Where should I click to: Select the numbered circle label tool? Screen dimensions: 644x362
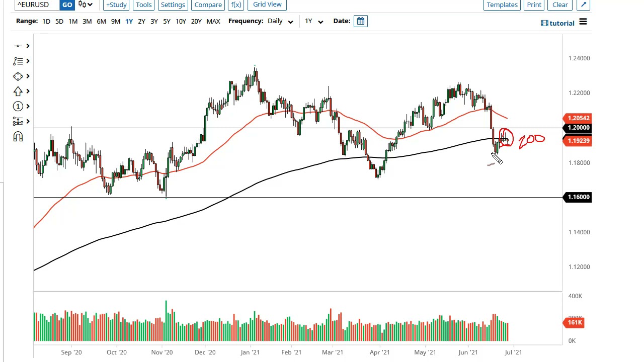(18, 107)
